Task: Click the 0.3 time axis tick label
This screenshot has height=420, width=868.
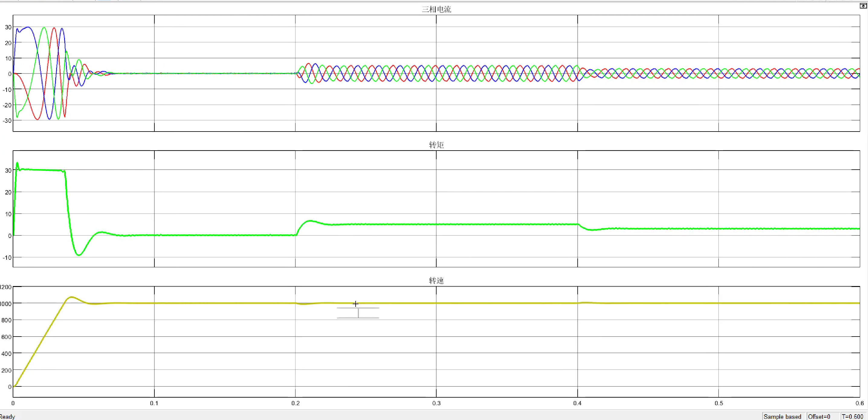Action: coord(436,403)
